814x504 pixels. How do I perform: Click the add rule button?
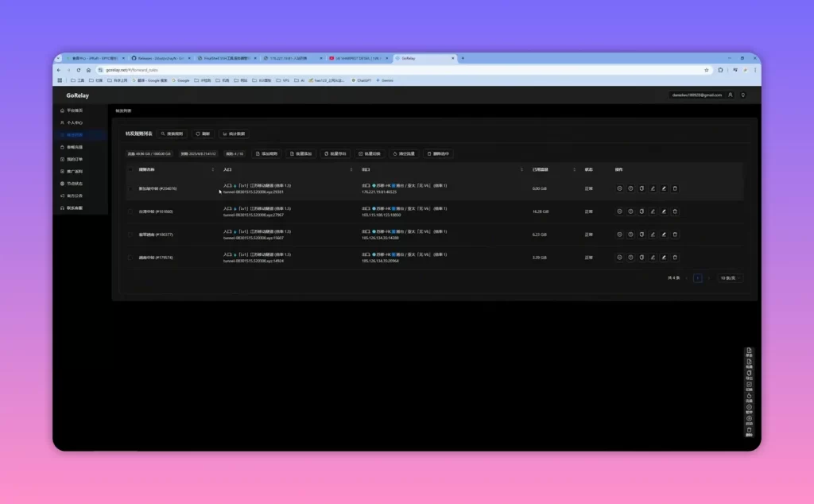267,153
